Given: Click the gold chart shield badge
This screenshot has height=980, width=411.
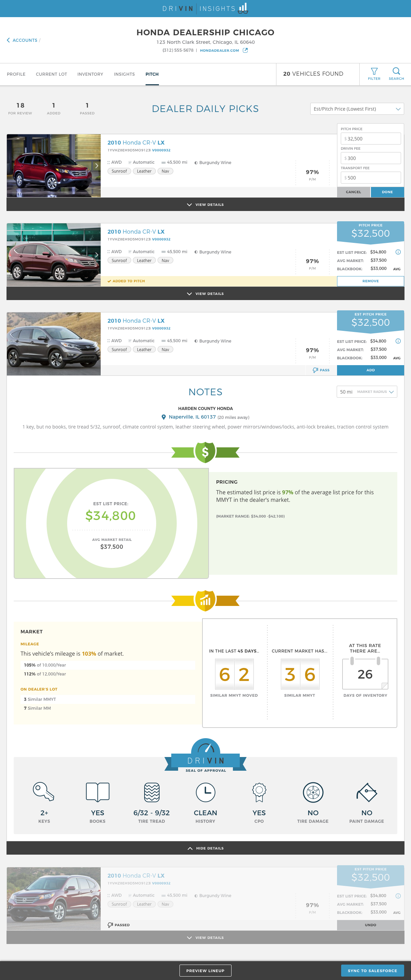Looking at the screenshot, I should click(205, 600).
